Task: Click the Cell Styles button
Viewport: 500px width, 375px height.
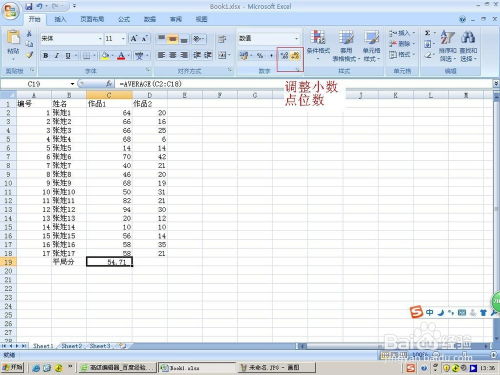Action: pyautogui.click(x=371, y=46)
